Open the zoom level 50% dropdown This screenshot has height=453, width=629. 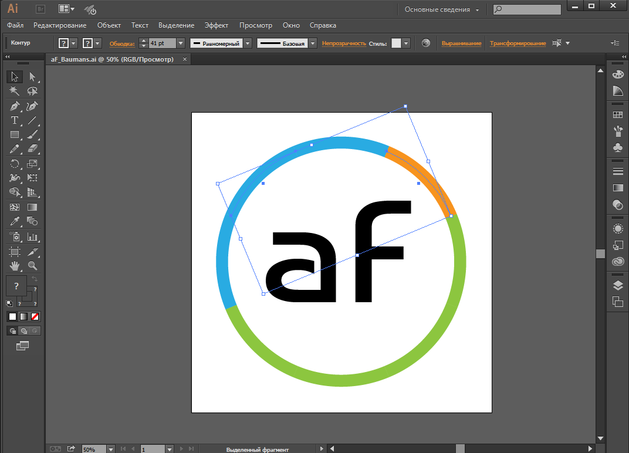pos(111,449)
